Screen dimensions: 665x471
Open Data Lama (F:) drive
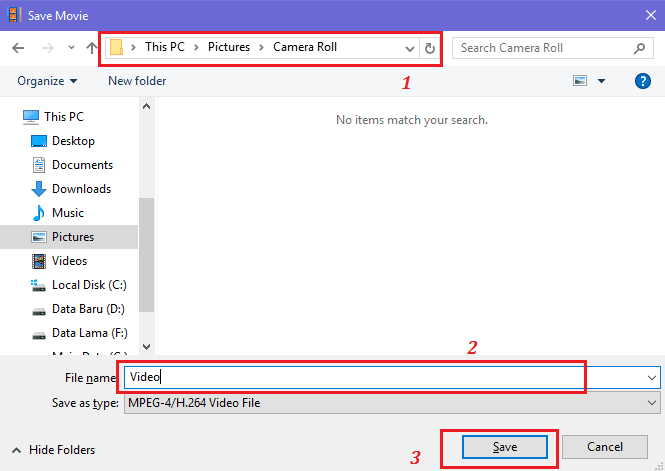[x=89, y=333]
